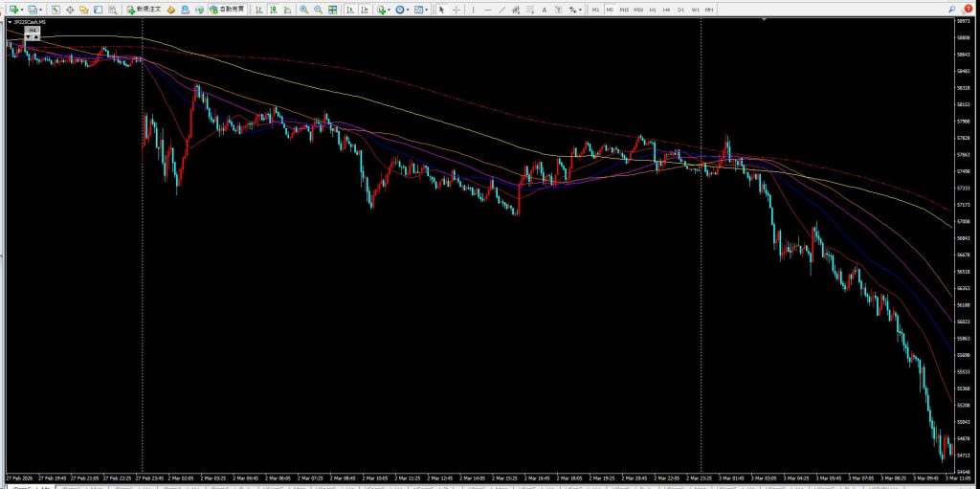Toggle the chart shift button
The image size is (980, 489).
coord(364,10)
